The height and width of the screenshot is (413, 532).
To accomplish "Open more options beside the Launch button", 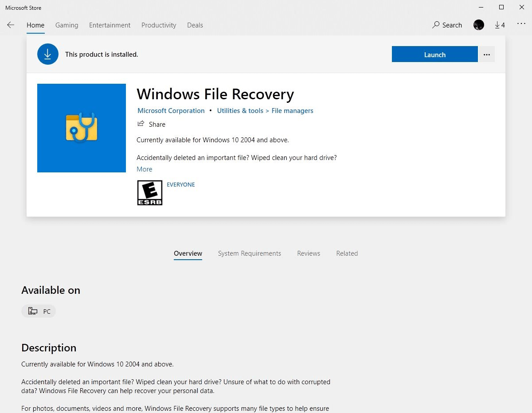I will pyautogui.click(x=487, y=54).
